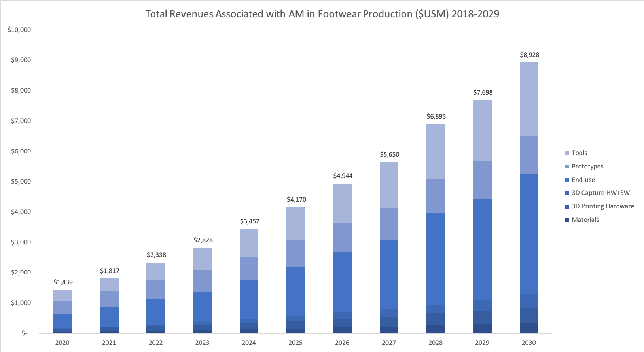Click the $1,817 data label
Viewport: 644px width, 352px height.
point(110,271)
